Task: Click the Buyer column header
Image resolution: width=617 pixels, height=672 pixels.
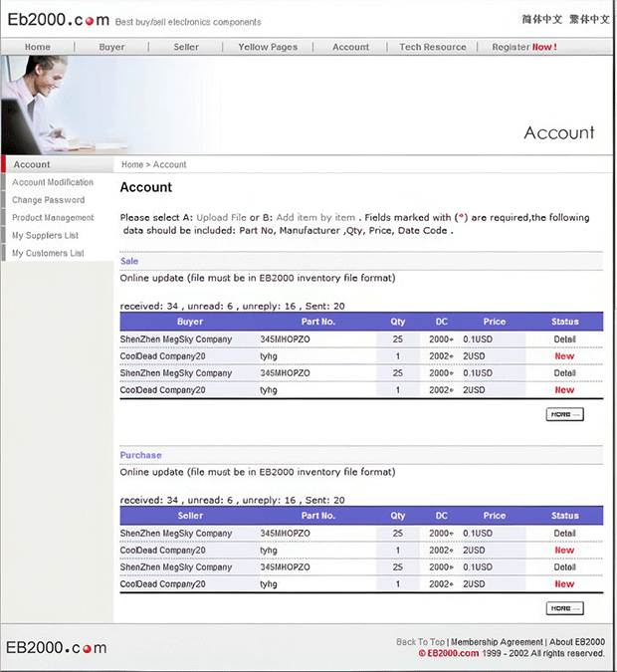Action: (190, 322)
